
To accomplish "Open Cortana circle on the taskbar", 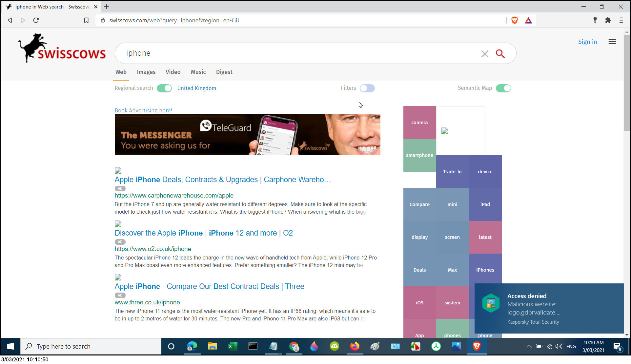I will click(x=171, y=346).
